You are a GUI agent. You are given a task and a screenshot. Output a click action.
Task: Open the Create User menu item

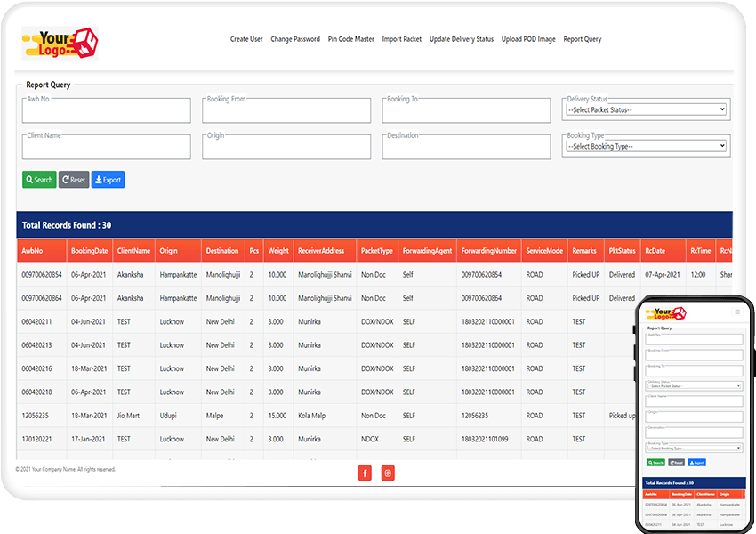coord(246,39)
